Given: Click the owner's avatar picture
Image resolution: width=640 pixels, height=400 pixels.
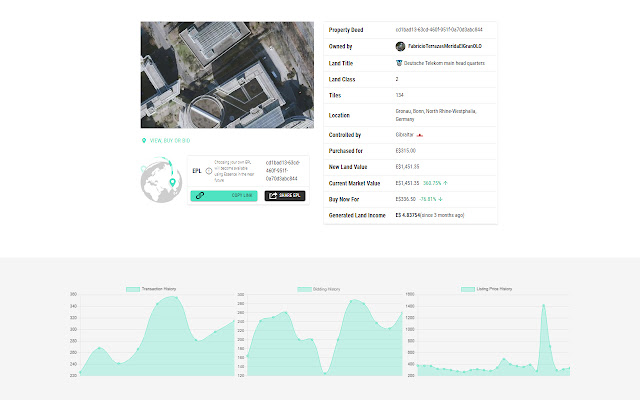Looking at the screenshot, I should [x=400, y=47].
